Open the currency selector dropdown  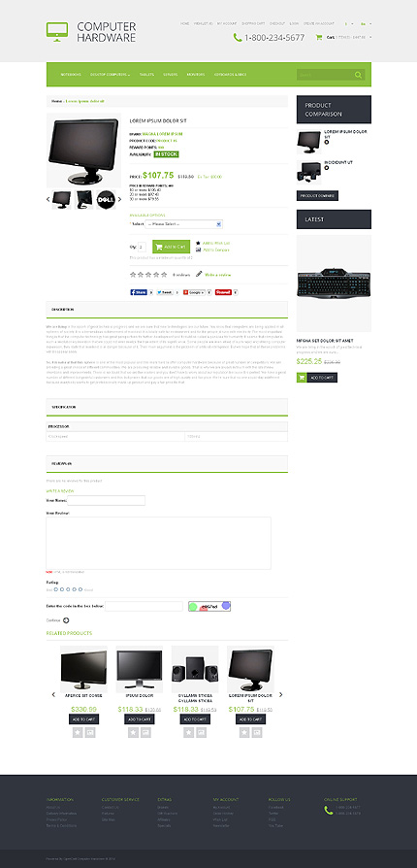click(x=348, y=24)
